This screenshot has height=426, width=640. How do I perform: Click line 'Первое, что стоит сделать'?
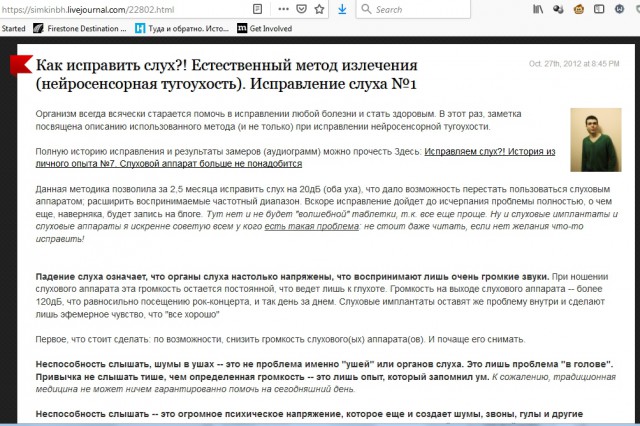(280, 339)
